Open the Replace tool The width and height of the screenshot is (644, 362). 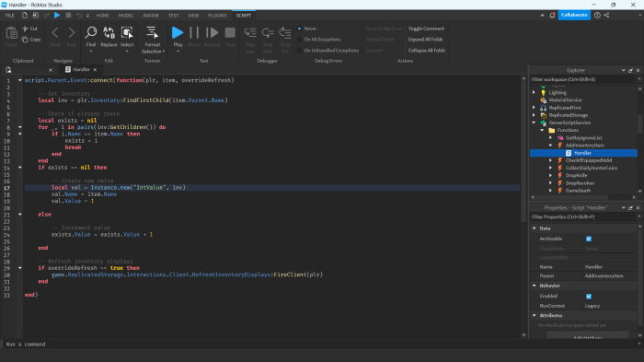coord(109,32)
